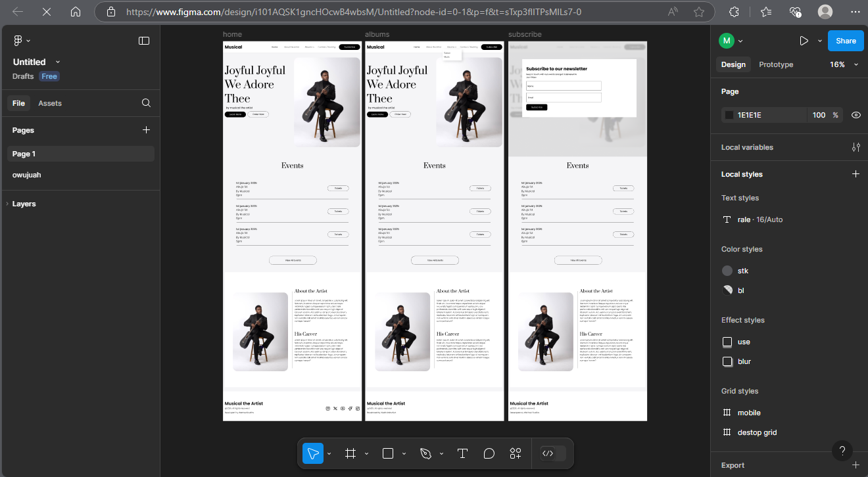Viewport: 868px width, 477px height.
Task: Switch to the Prototype tab
Action: click(776, 64)
